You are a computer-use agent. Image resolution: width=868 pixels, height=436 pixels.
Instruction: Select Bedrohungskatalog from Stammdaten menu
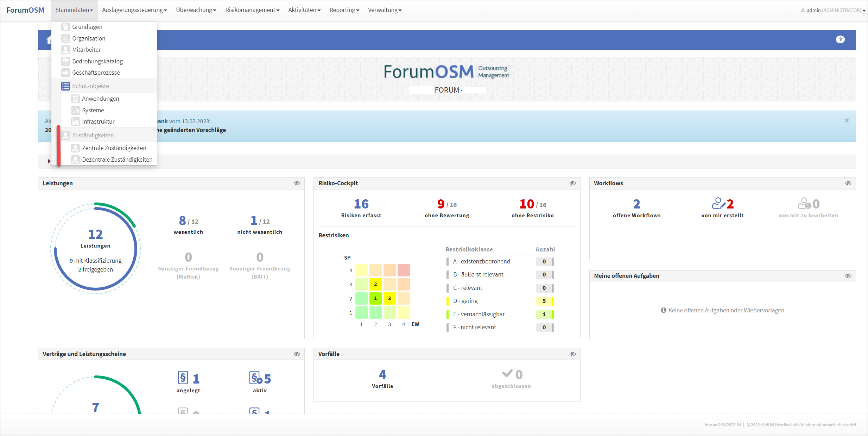point(97,61)
